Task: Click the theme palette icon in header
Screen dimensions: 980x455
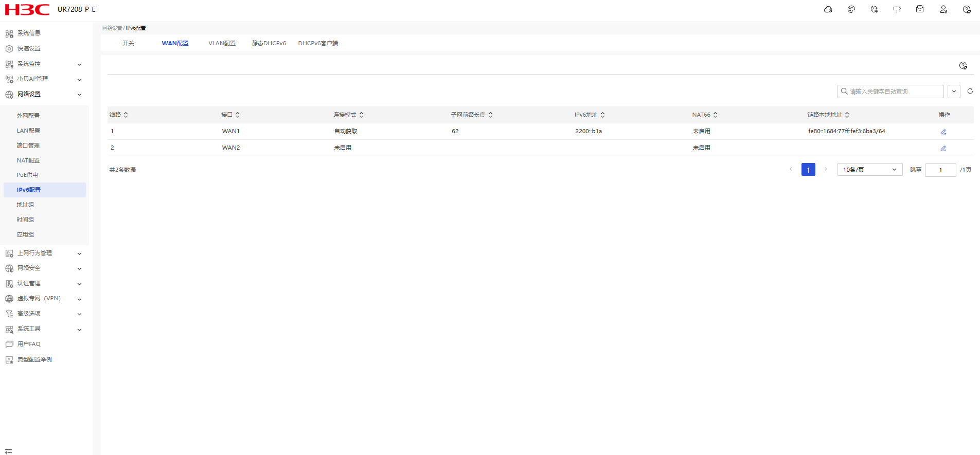Action: point(851,9)
